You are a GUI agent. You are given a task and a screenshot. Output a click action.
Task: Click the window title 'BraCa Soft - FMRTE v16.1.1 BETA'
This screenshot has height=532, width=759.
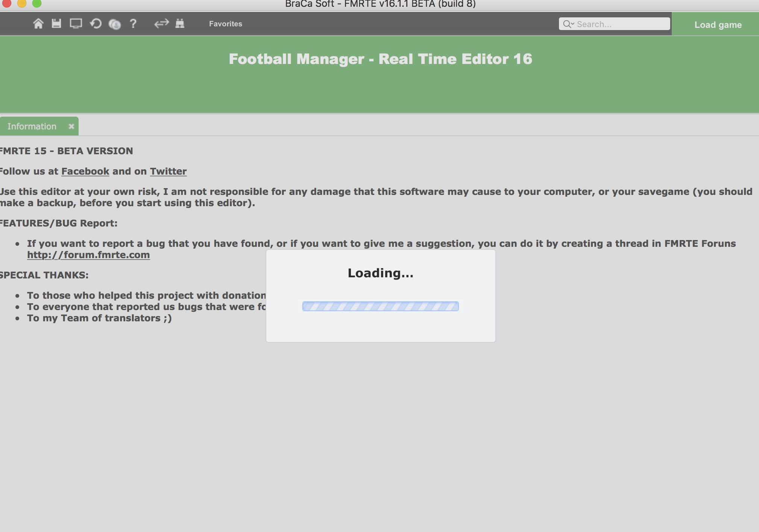(x=381, y=4)
